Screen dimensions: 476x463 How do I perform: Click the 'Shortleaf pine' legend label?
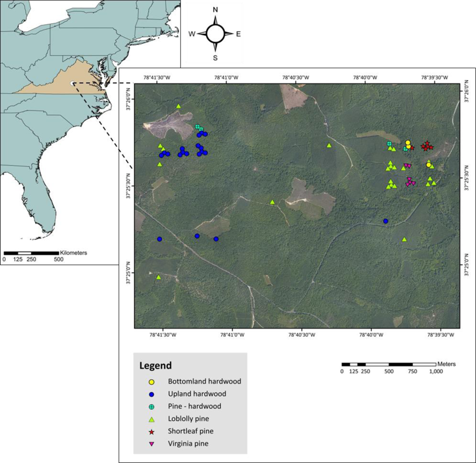pos(191,431)
